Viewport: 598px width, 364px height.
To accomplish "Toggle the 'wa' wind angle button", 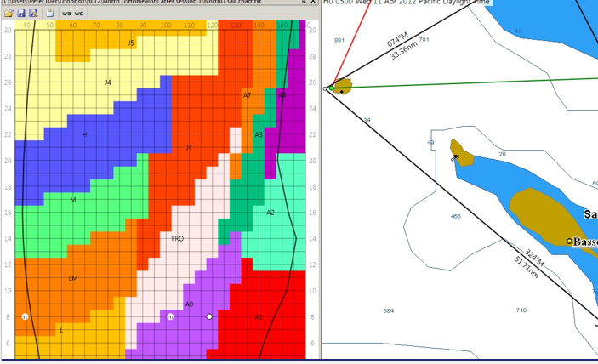I will pos(66,14).
